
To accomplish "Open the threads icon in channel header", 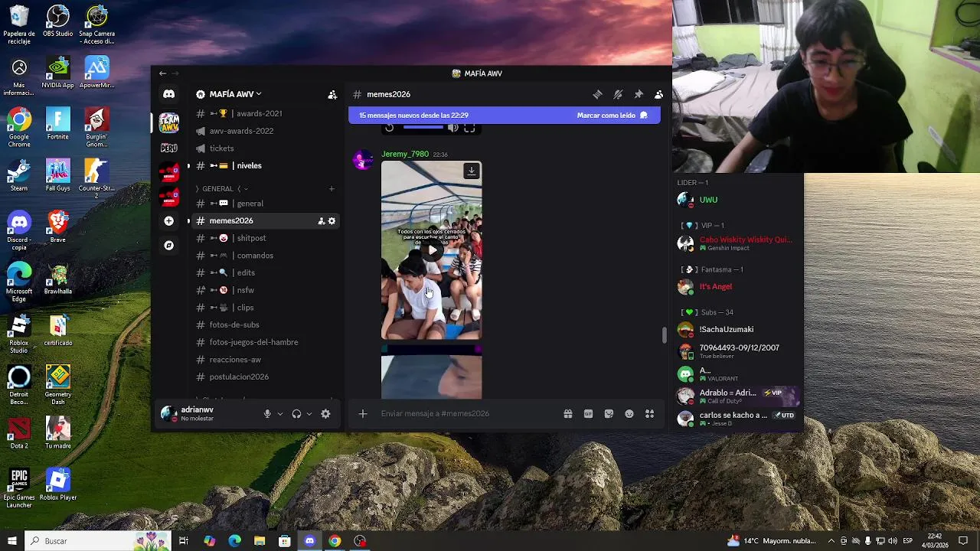I will coord(597,94).
